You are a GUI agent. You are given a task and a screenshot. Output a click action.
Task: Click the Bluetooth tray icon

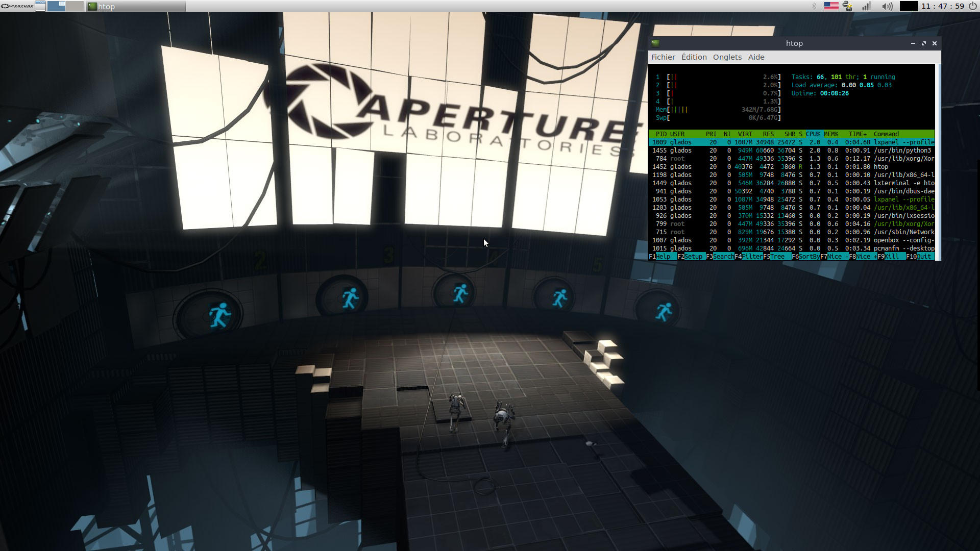coord(814,6)
